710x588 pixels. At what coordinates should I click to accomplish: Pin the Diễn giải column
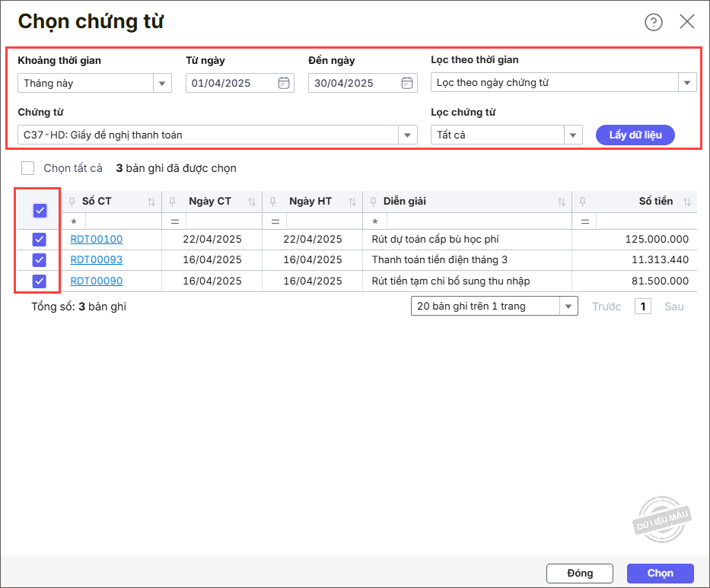tap(373, 202)
